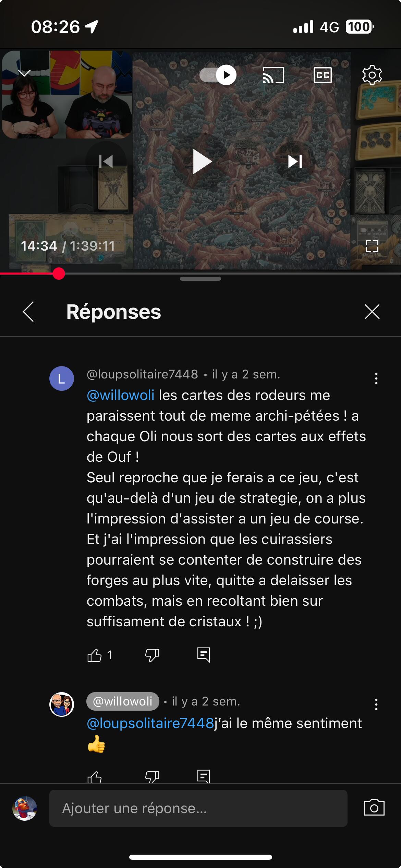Close the Réponses panel
401x868 pixels.
pos(372,312)
